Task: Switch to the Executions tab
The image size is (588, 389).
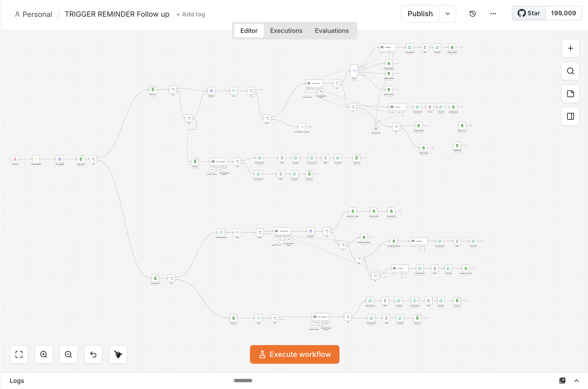Action: pyautogui.click(x=286, y=31)
